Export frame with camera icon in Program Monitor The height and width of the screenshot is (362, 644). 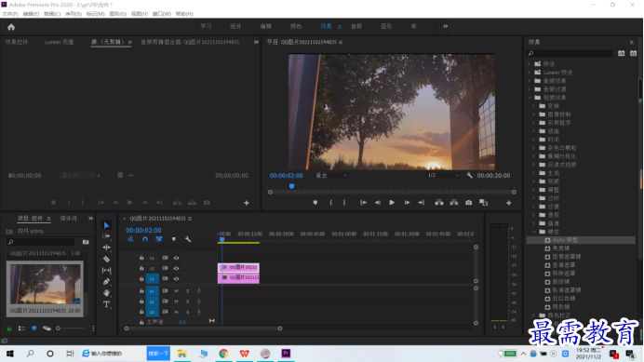pos(469,203)
